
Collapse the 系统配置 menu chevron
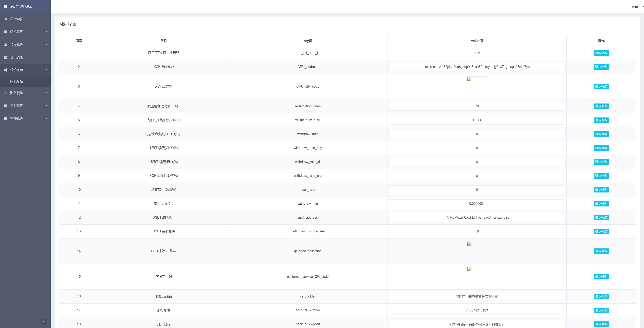tap(46, 70)
